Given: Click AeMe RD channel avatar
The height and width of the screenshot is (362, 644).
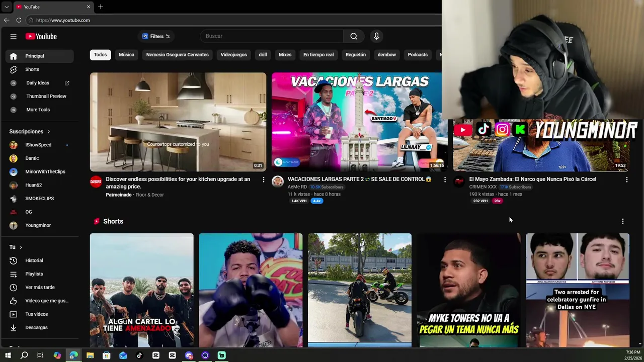Looking at the screenshot, I should coord(278,182).
